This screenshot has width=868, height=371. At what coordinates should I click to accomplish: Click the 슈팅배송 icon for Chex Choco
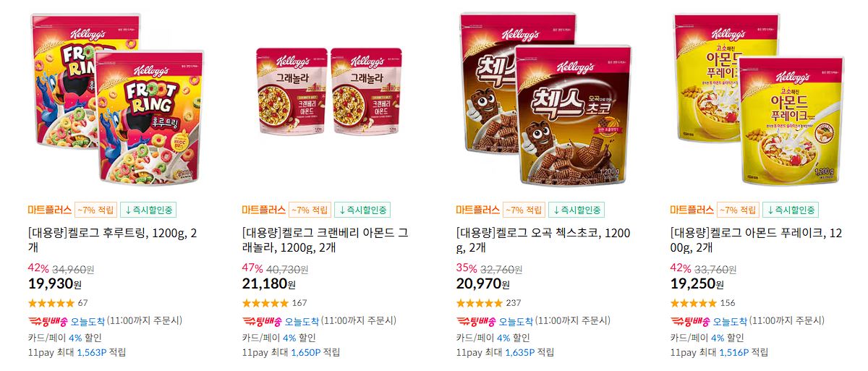[476, 321]
